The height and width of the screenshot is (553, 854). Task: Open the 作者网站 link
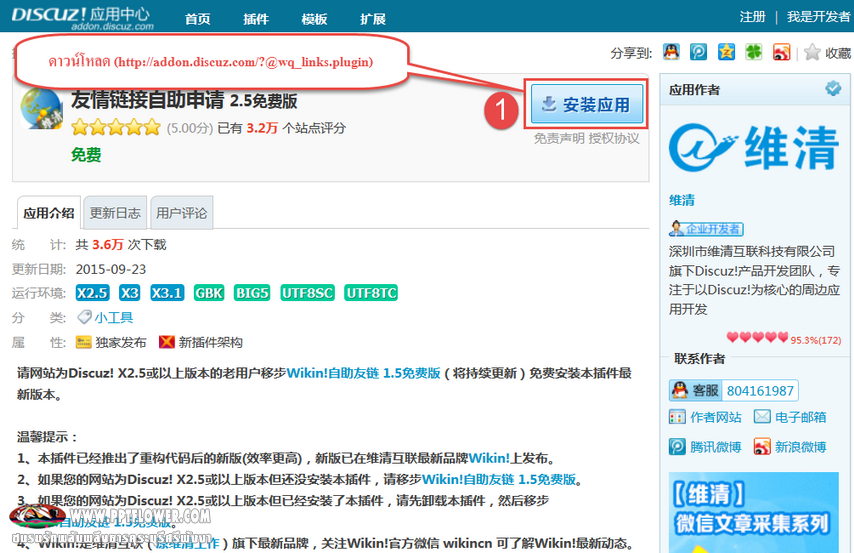pos(716,417)
